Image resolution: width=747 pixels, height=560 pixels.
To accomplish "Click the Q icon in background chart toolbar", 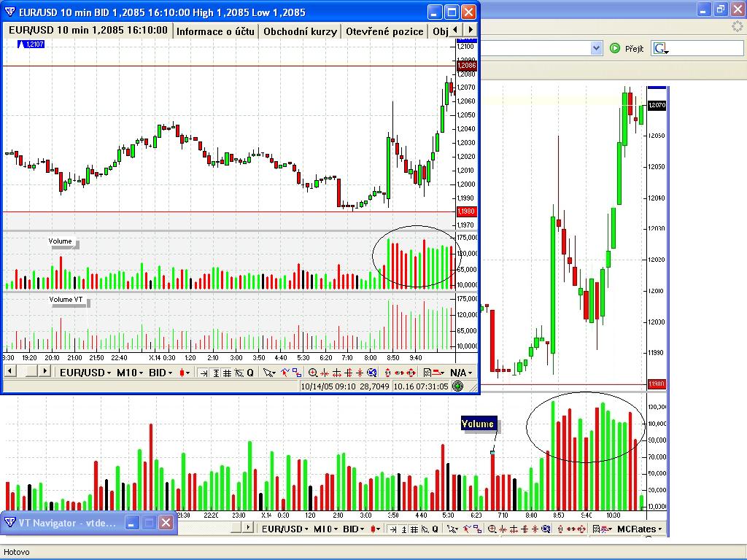I will pos(436,529).
